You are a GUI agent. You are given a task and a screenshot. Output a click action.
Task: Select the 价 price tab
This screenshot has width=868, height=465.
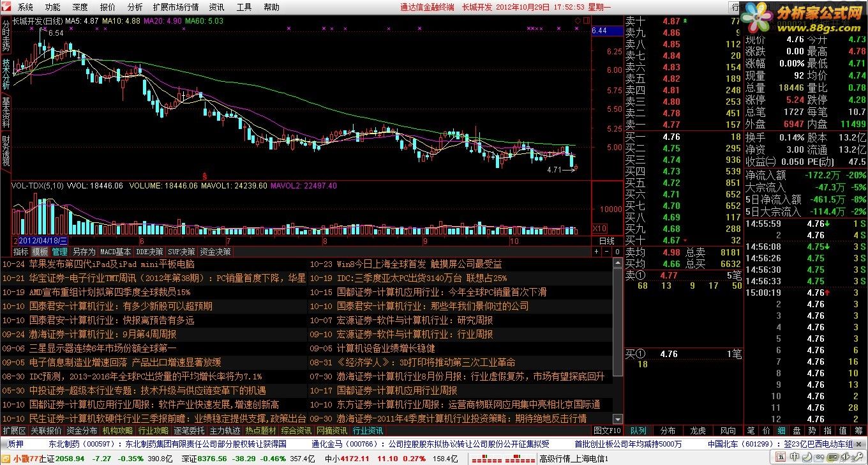(x=767, y=431)
